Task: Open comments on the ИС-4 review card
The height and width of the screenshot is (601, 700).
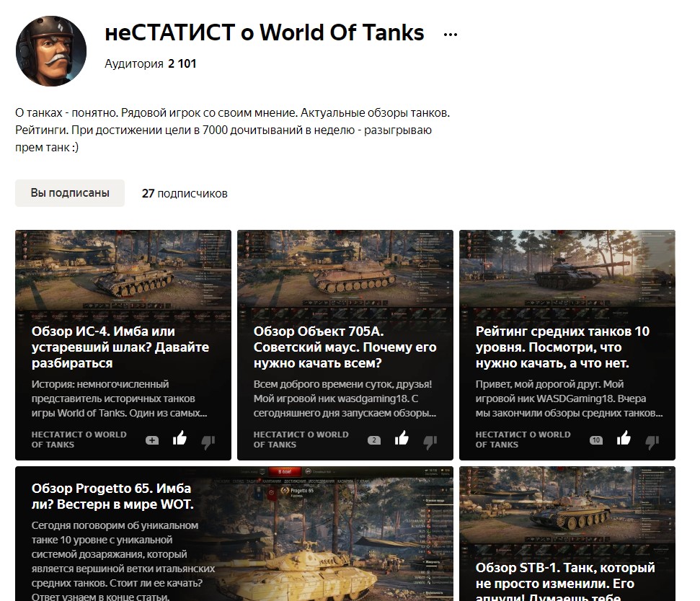Action: (x=152, y=440)
